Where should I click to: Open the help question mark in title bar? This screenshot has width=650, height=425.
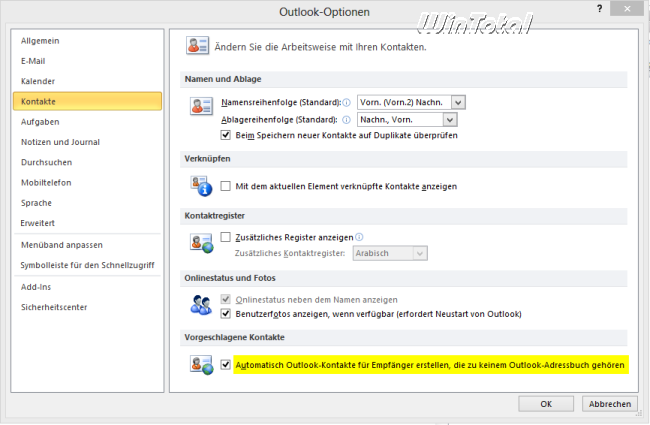(x=599, y=9)
